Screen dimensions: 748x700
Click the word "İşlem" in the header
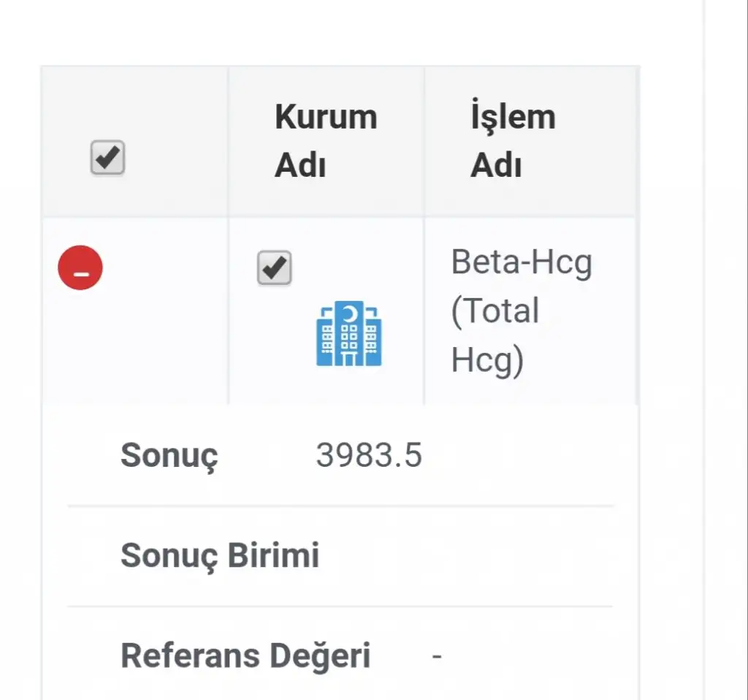(x=513, y=117)
